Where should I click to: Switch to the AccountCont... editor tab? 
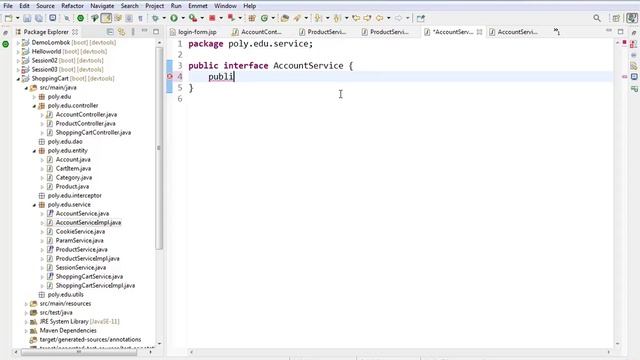261,32
